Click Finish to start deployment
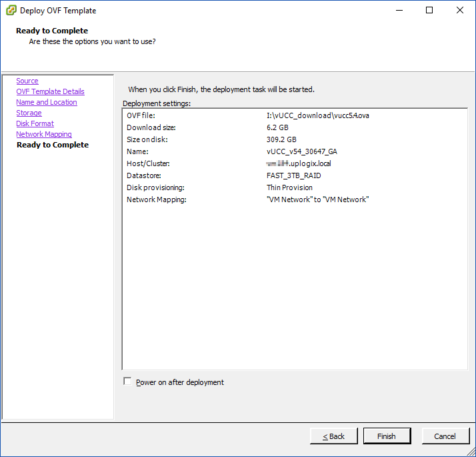 pos(387,436)
